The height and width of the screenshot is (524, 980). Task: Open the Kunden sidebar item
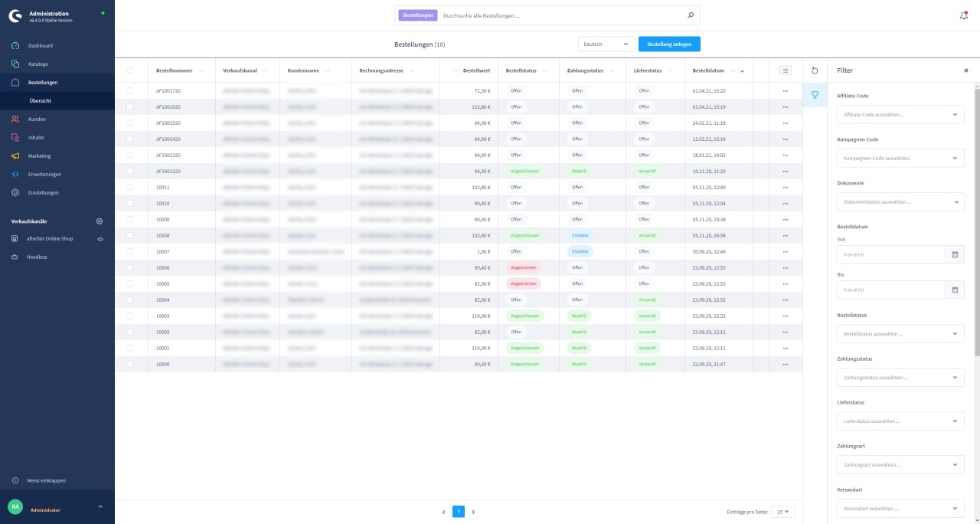(57, 120)
